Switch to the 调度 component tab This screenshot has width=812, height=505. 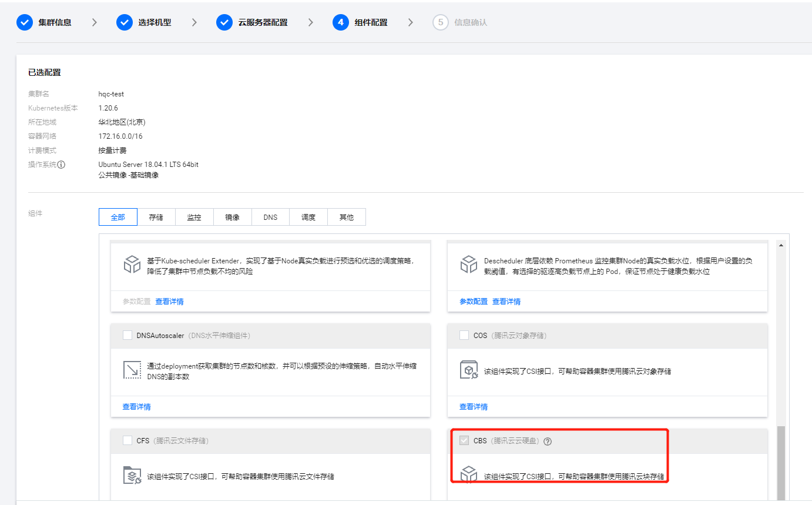coord(308,217)
